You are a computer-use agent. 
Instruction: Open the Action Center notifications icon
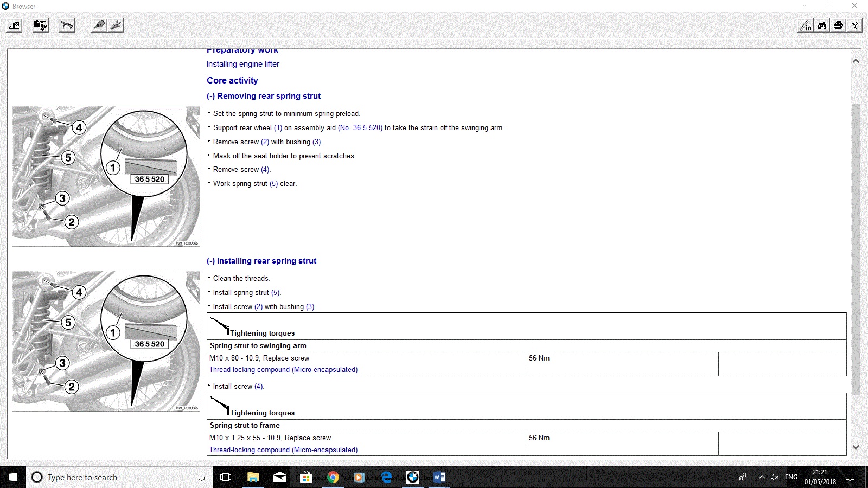pyautogui.click(x=850, y=477)
